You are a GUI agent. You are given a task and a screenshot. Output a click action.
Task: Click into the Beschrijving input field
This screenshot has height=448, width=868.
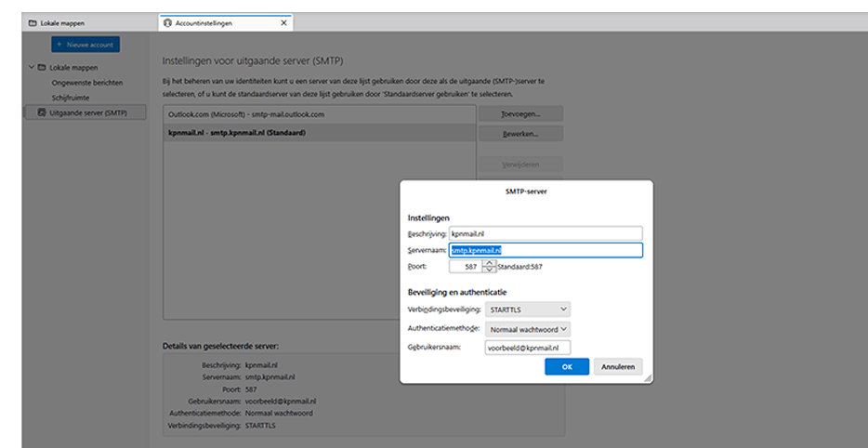(x=546, y=233)
